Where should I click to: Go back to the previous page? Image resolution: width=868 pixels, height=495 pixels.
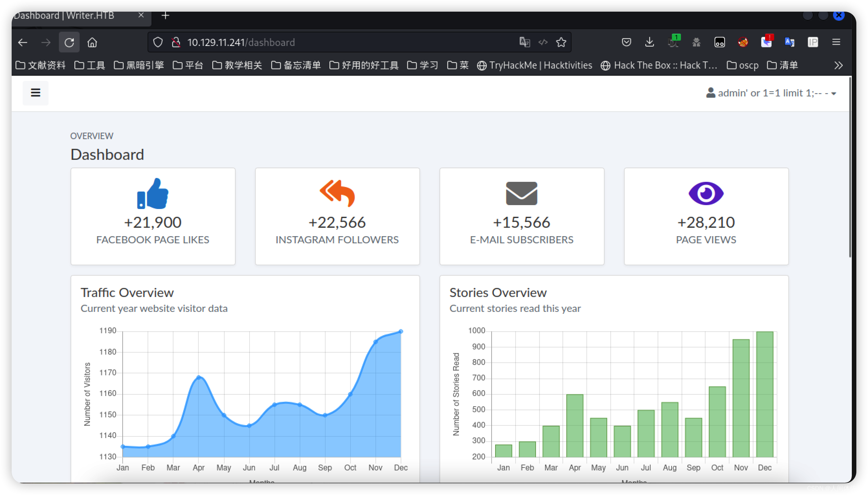[23, 42]
